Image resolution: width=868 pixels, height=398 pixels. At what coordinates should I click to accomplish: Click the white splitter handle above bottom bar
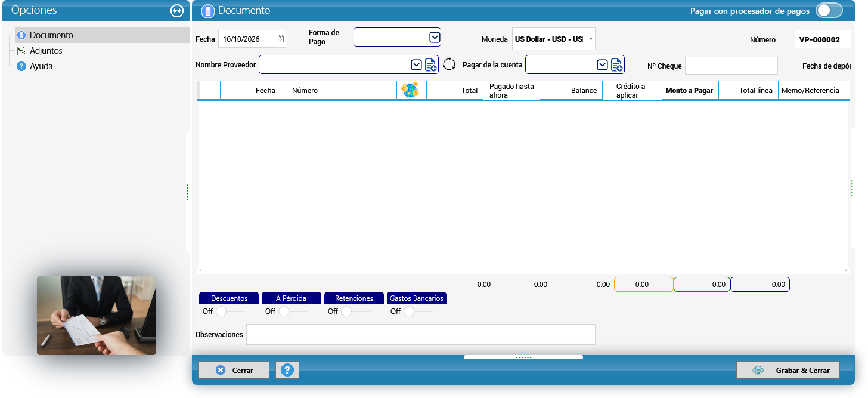tap(523, 357)
